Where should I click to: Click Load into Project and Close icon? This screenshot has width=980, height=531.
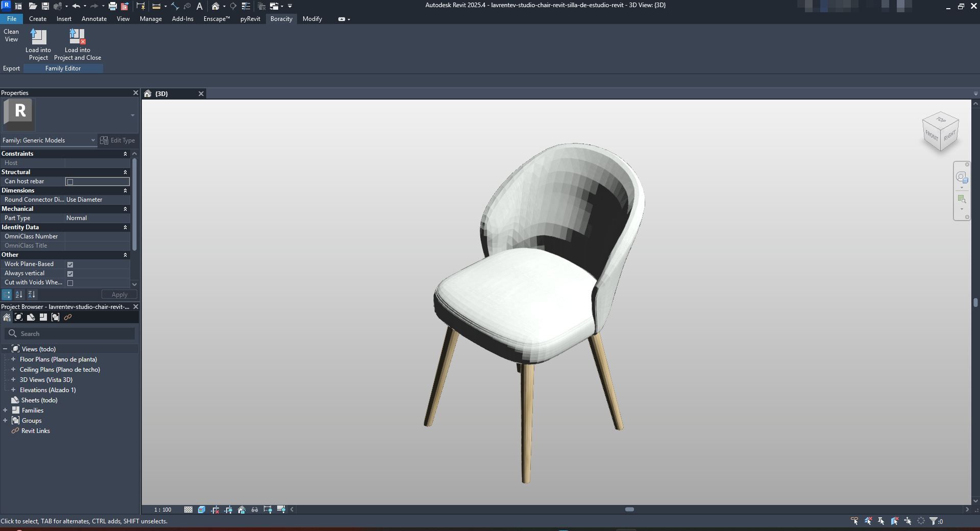[77, 36]
